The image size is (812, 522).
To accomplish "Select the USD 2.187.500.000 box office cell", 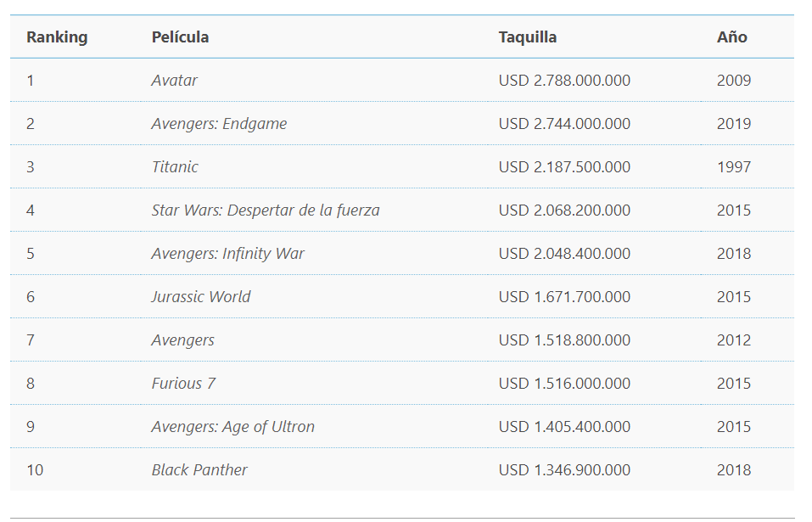I will 564,167.
